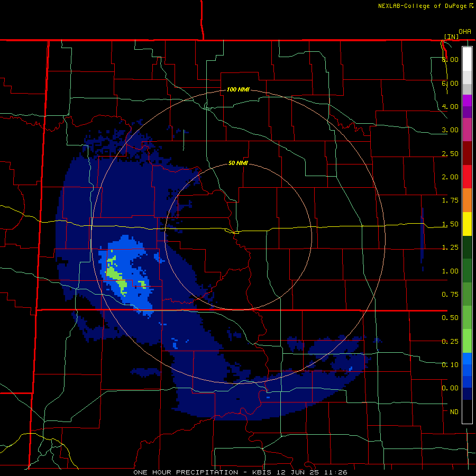
Task: Click the 0.00 legend value
Action: [x=450, y=388]
